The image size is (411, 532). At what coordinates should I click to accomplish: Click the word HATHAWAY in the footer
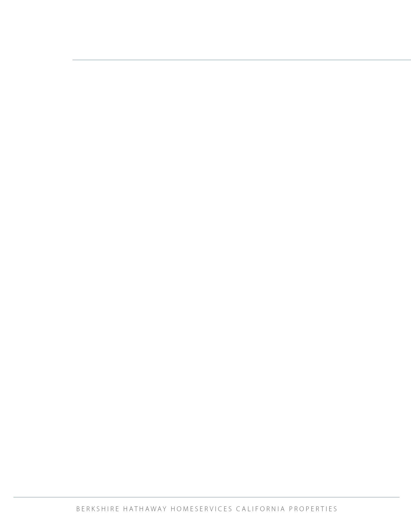coord(145,509)
